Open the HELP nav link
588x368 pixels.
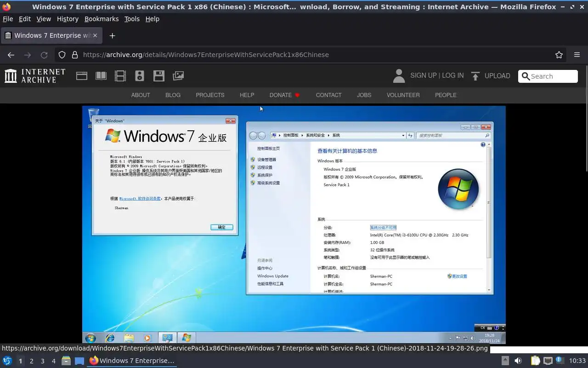click(247, 95)
